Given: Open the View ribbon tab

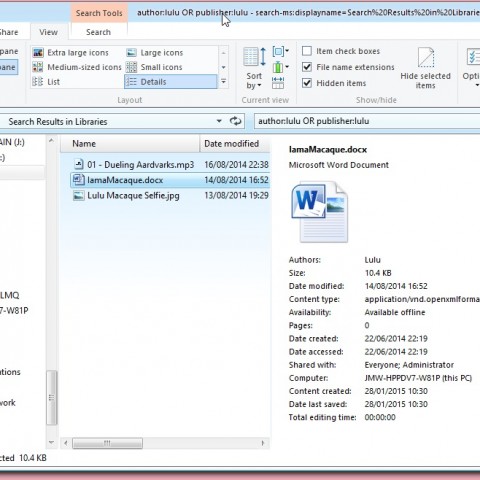Looking at the screenshot, I should pos(48,32).
